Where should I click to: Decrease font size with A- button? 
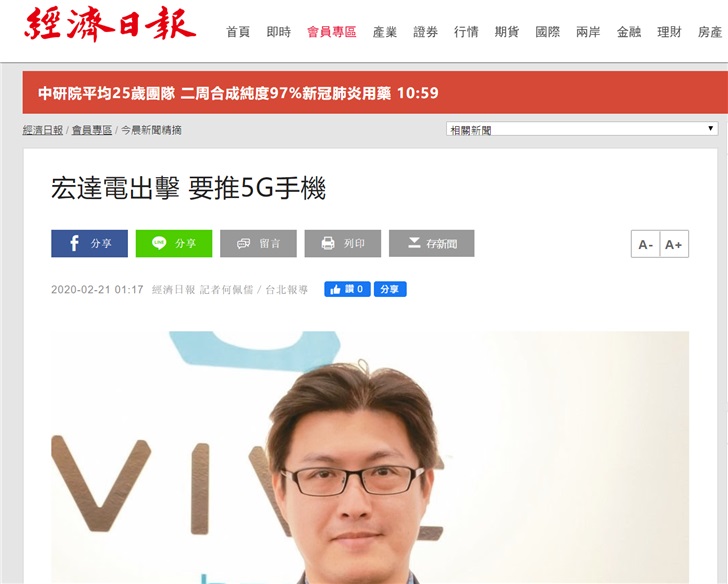point(645,244)
